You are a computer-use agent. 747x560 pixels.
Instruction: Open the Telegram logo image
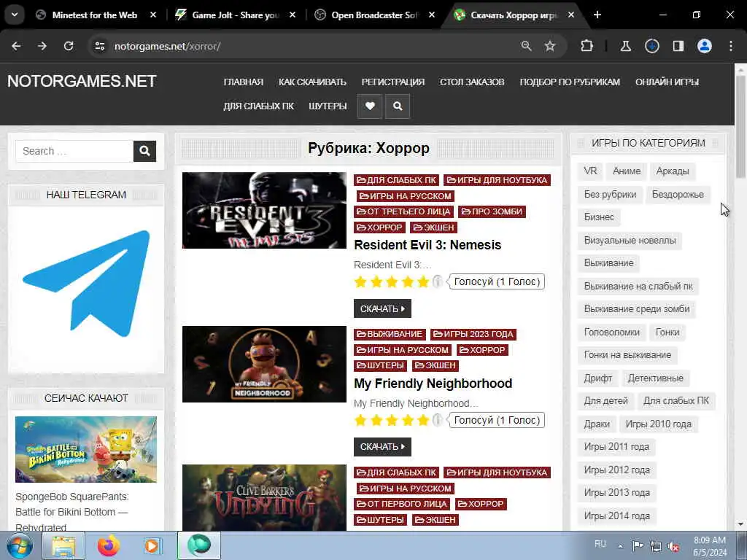tap(86, 284)
